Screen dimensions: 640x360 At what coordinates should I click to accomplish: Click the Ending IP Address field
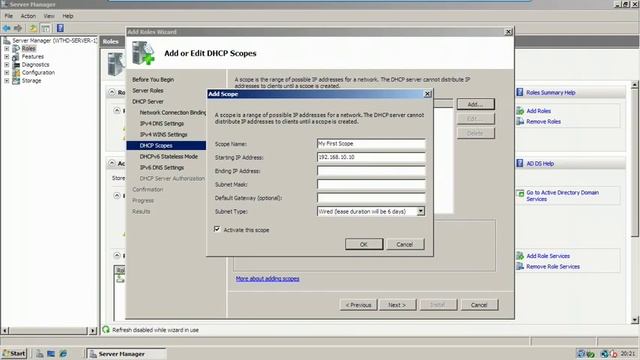(371, 171)
